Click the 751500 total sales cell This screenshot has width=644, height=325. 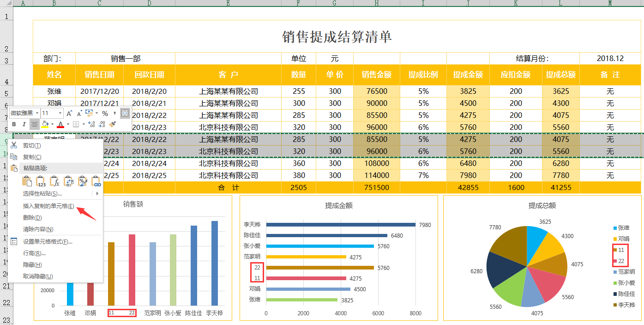377,188
